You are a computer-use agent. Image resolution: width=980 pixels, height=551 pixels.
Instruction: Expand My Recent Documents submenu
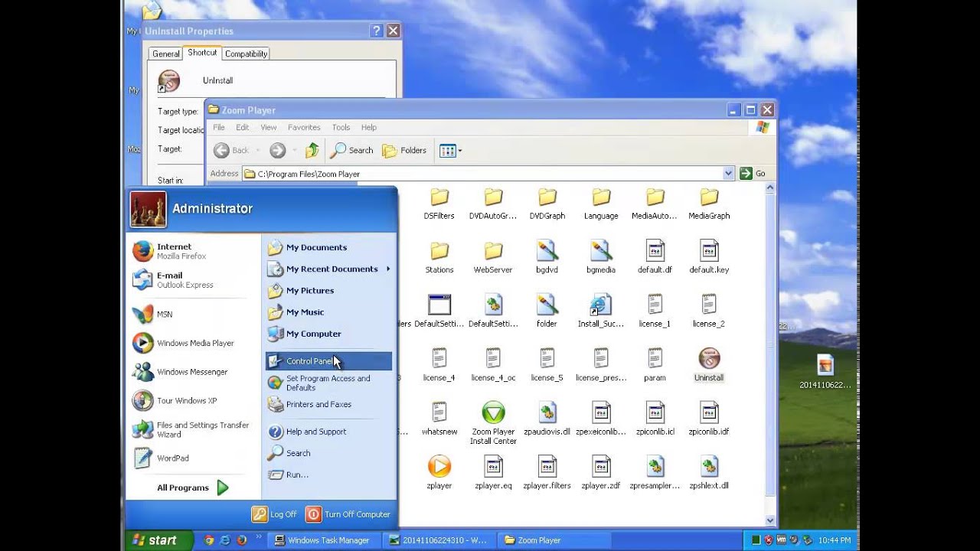coord(328,269)
